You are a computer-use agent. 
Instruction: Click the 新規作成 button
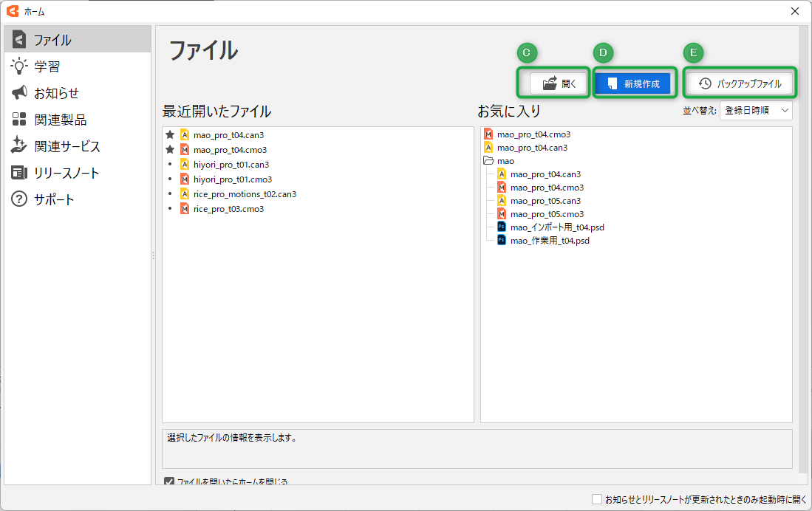pyautogui.click(x=635, y=83)
